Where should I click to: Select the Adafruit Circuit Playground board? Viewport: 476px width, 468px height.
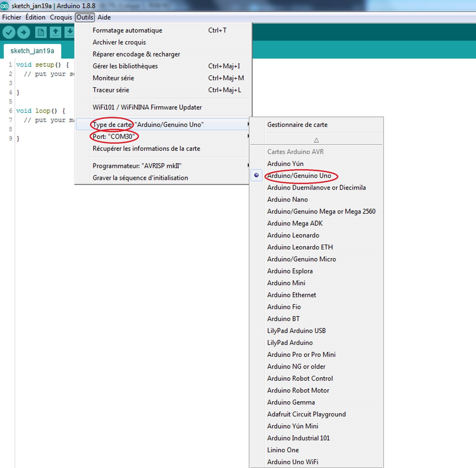pos(316,414)
